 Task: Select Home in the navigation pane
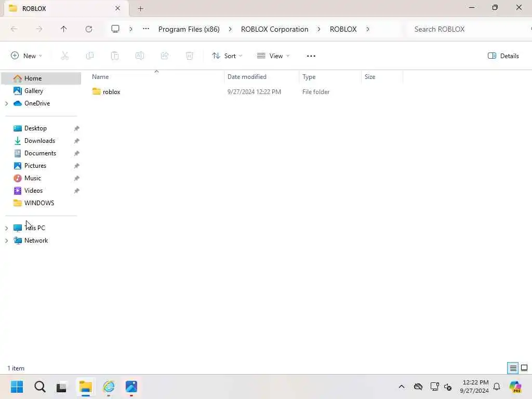41,78
